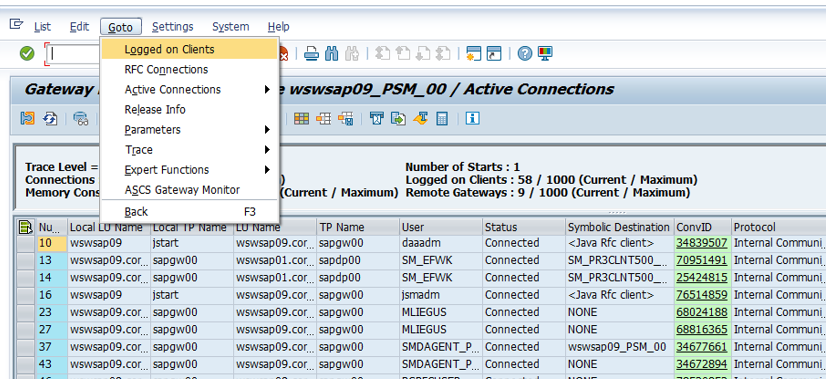This screenshot has height=385, width=830.
Task: Choose Back in the Goto menu
Action: point(190,212)
